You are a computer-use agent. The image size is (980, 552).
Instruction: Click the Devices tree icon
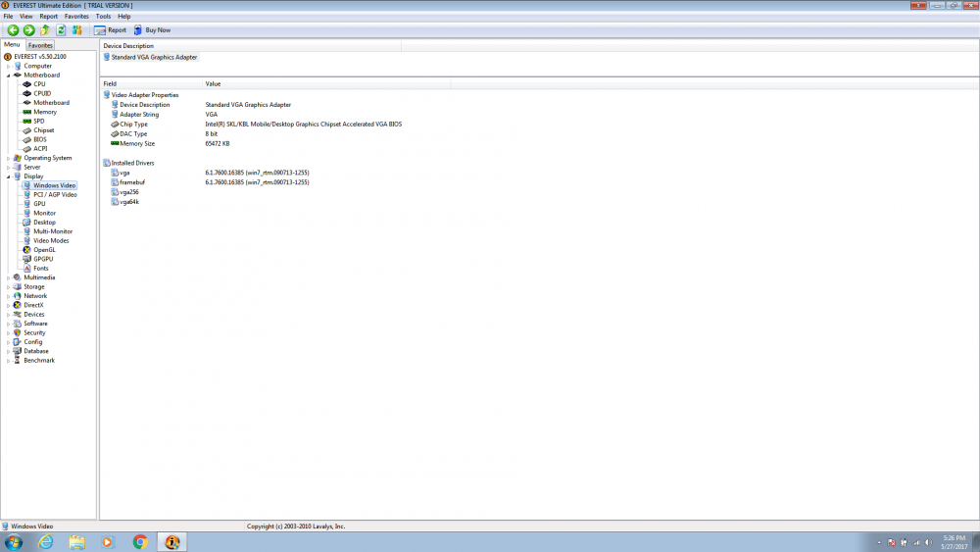coord(17,315)
